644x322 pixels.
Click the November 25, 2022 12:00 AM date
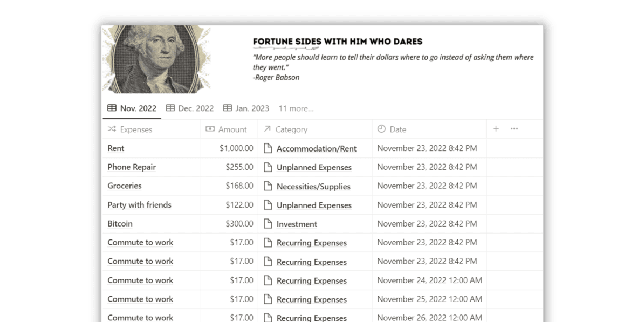[x=430, y=299]
